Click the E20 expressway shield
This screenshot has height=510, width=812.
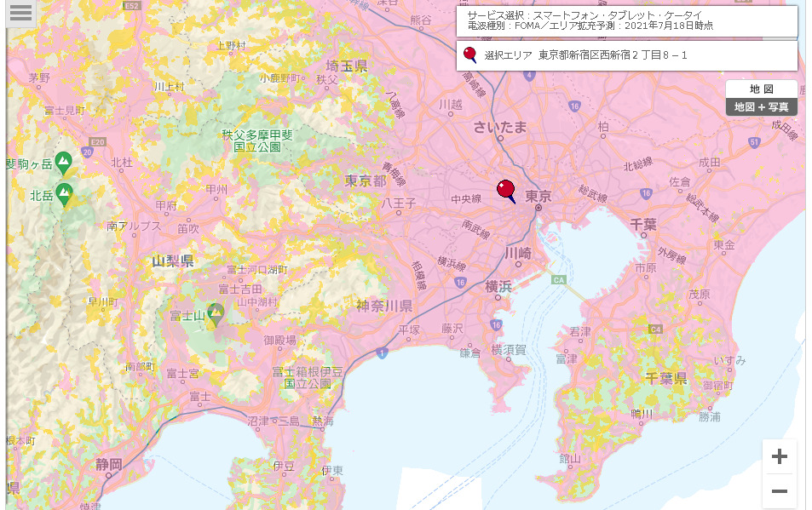(97, 142)
